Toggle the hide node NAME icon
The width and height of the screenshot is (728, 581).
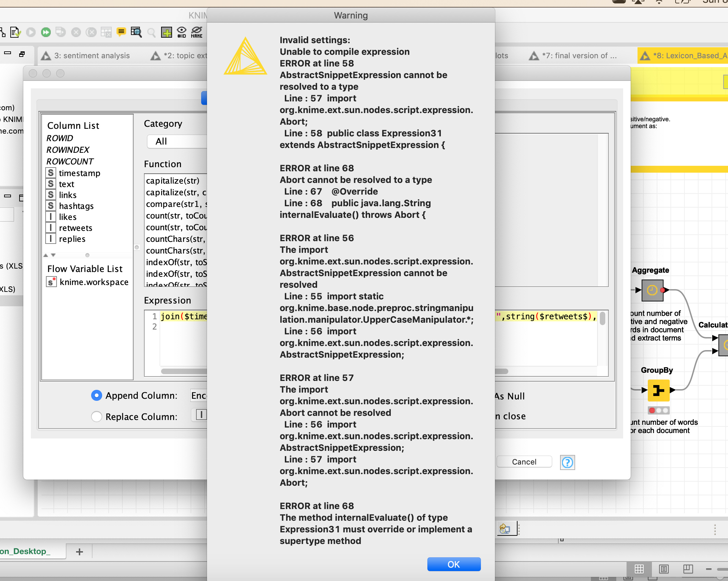point(197,32)
